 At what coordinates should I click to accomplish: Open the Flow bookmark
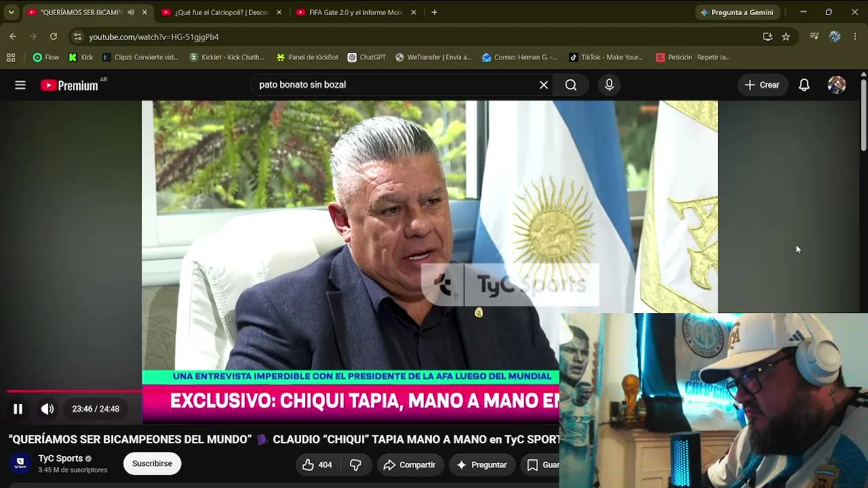pyautogui.click(x=46, y=58)
